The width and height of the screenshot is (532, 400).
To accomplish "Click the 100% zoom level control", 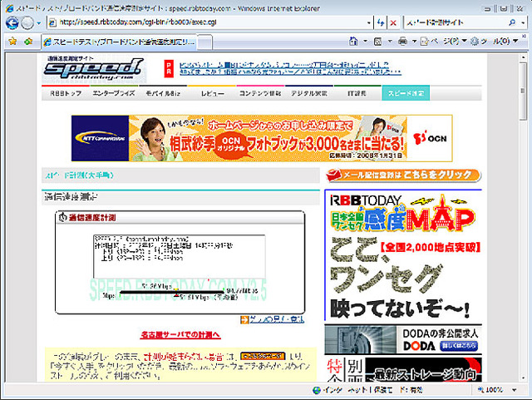I will 490,390.
